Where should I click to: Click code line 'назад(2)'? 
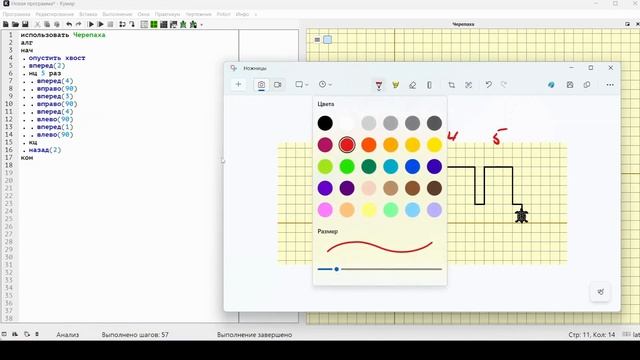click(44, 150)
